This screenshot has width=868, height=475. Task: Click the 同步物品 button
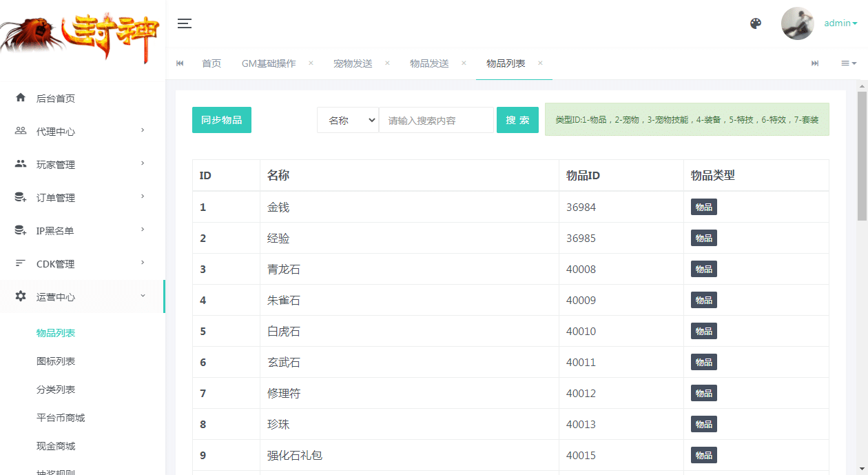tap(221, 120)
